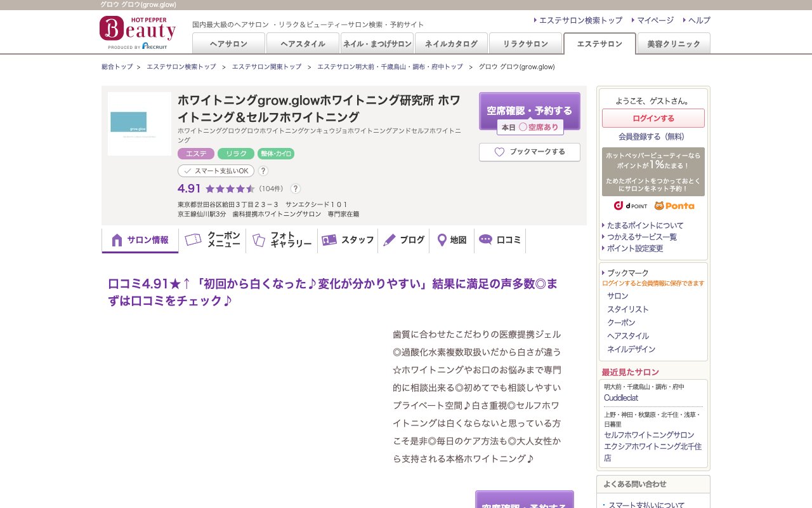Click the ? help icon beside the 4.91 rating
This screenshot has height=508, width=812.
pyautogui.click(x=296, y=189)
